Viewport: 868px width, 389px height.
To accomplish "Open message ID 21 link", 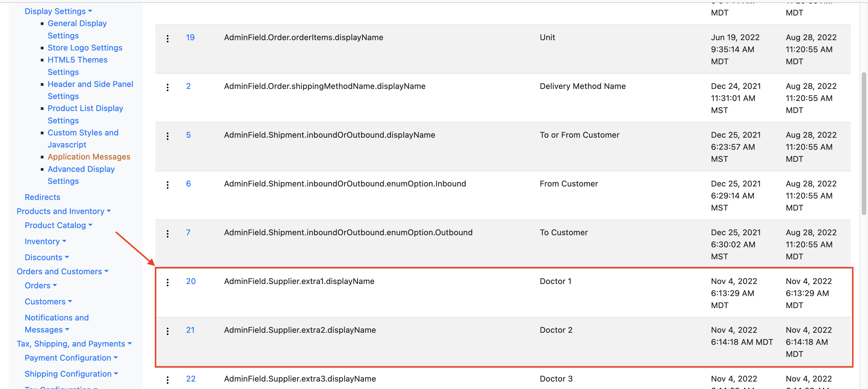I will tap(190, 330).
